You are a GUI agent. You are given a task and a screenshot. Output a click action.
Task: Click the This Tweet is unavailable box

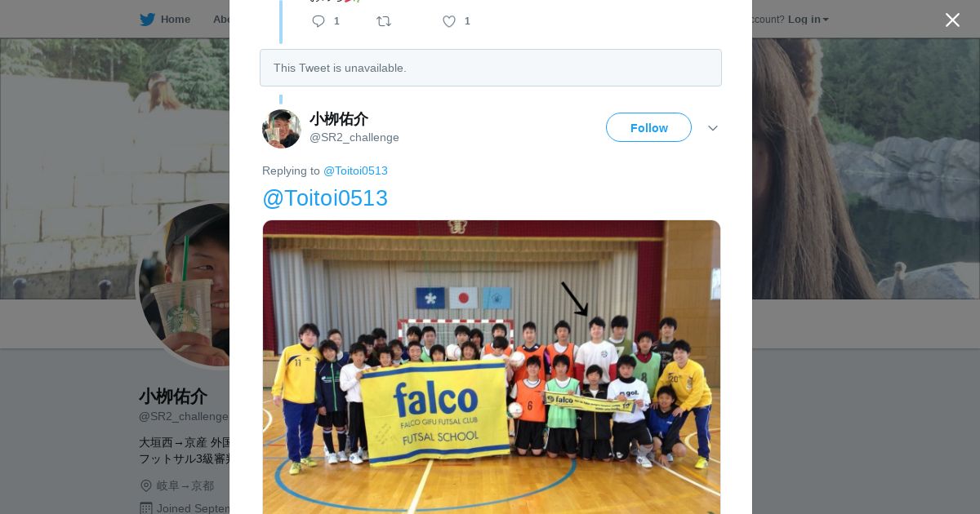click(x=491, y=68)
